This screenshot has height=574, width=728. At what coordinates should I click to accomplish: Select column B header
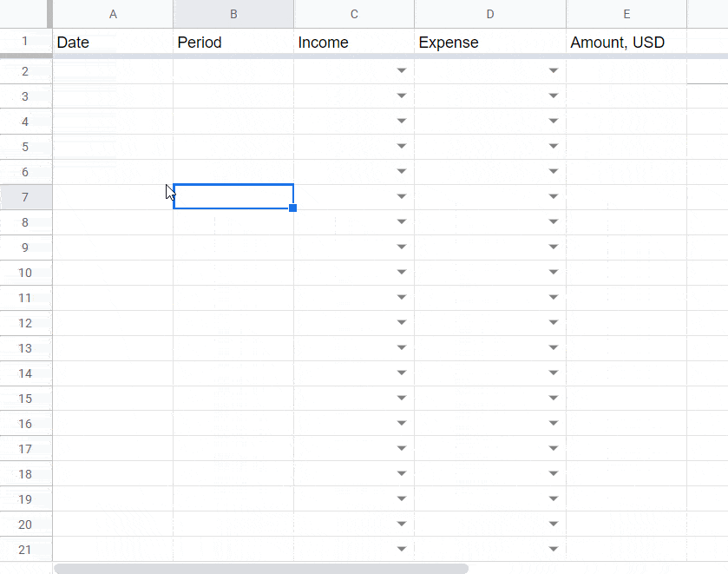pos(233,14)
